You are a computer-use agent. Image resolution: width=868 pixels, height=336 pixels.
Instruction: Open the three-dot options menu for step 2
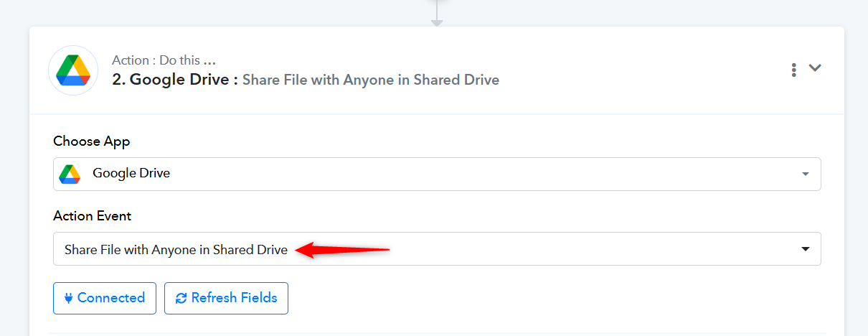click(793, 70)
